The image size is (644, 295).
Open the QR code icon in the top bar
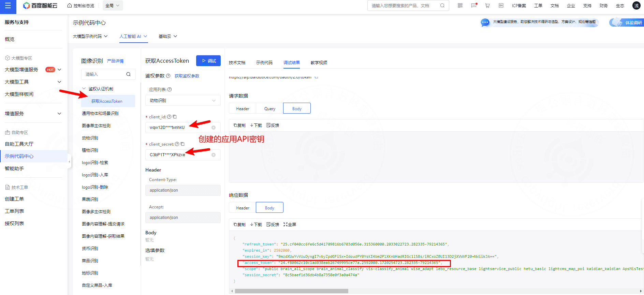pyautogui.click(x=460, y=5)
